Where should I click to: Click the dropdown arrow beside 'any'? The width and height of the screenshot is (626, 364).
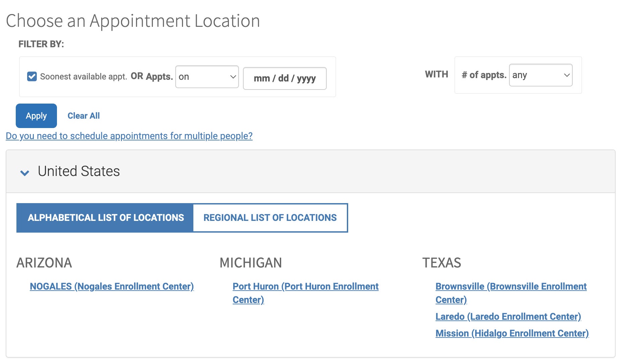(567, 75)
